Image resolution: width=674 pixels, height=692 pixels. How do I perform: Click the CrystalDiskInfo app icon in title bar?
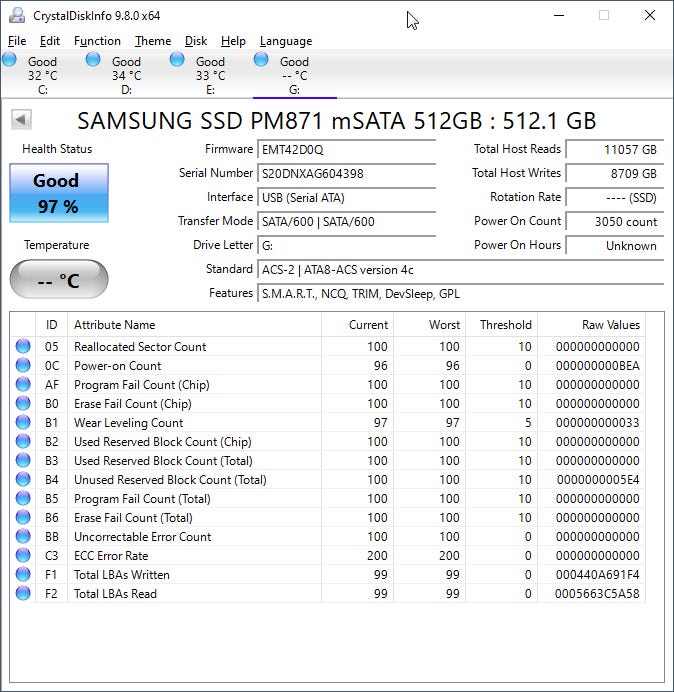(x=17, y=16)
